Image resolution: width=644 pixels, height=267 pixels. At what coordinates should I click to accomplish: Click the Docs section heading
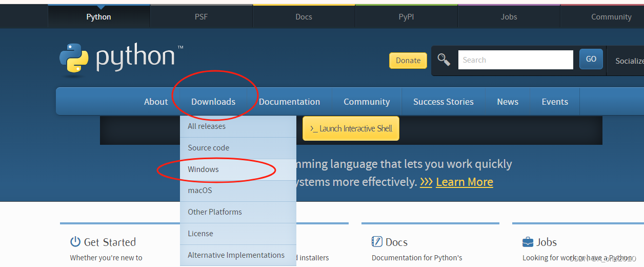pyautogui.click(x=396, y=242)
